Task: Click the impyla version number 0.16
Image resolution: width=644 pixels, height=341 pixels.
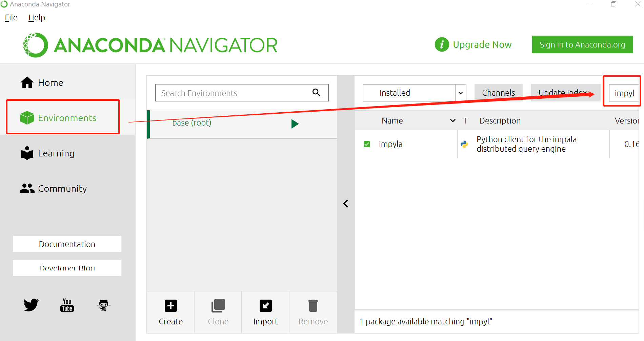Action: coord(631,144)
